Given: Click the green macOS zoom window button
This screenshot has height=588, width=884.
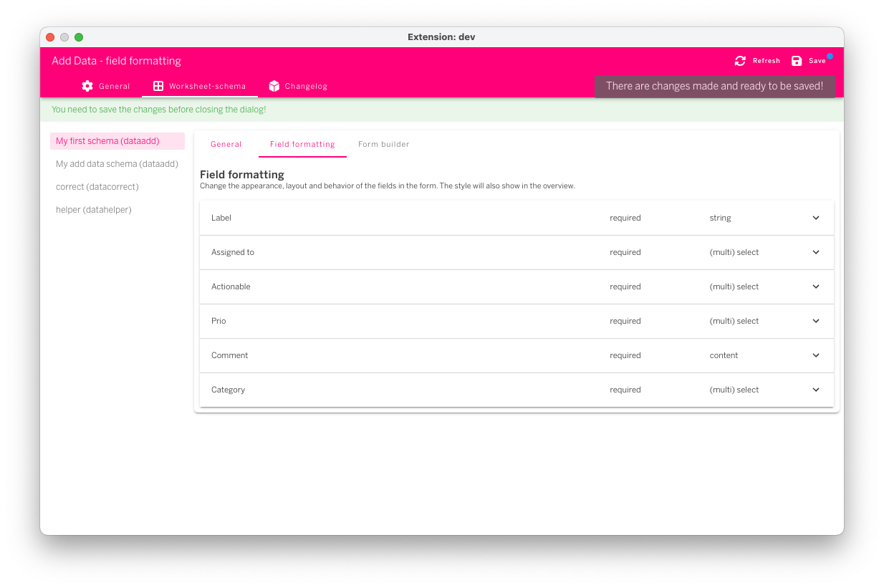Looking at the screenshot, I should 79,37.
